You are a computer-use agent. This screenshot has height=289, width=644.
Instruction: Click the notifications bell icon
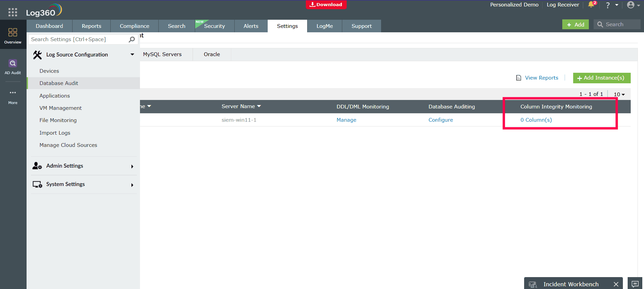tap(591, 5)
